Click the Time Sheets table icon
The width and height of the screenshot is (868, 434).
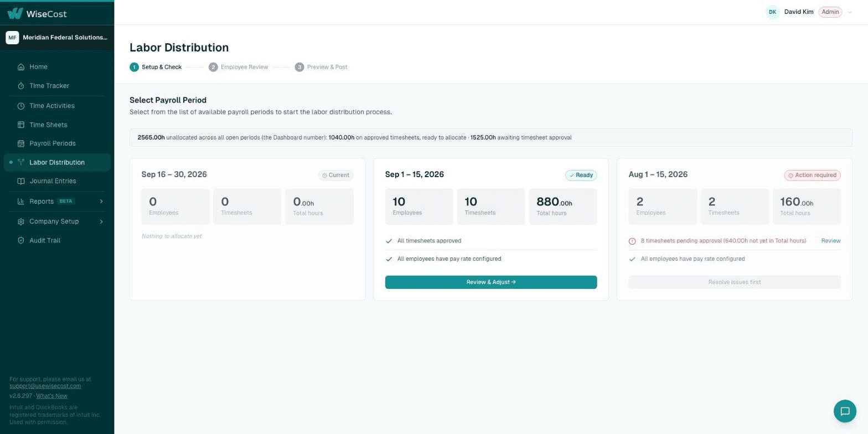coord(20,125)
